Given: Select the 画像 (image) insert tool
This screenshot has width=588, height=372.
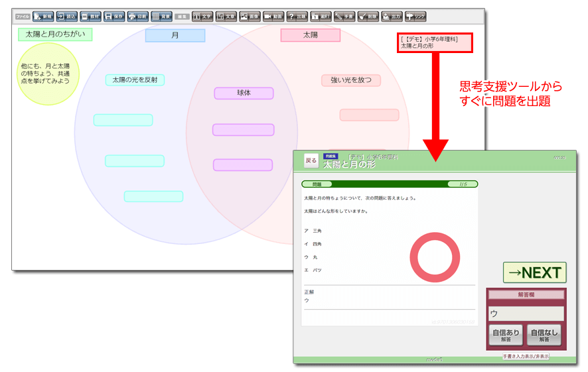Looking at the screenshot, I should (250, 17).
